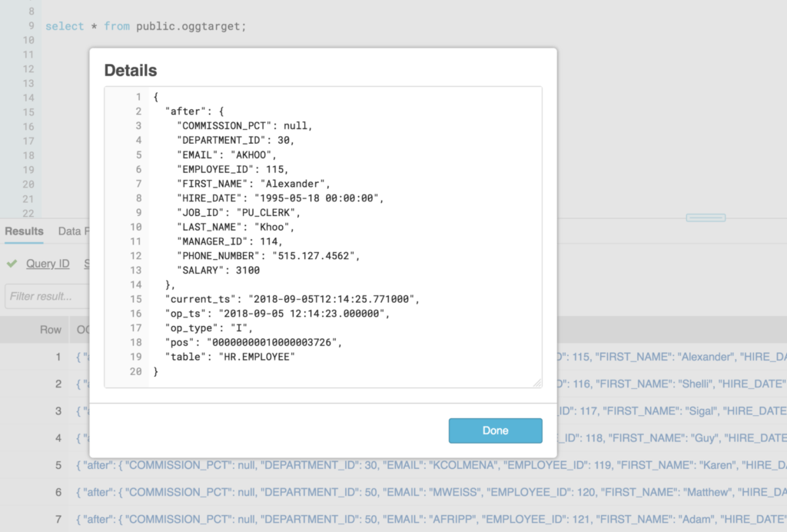
Task: Click line number 9 in editor gutter
Action: [31, 26]
